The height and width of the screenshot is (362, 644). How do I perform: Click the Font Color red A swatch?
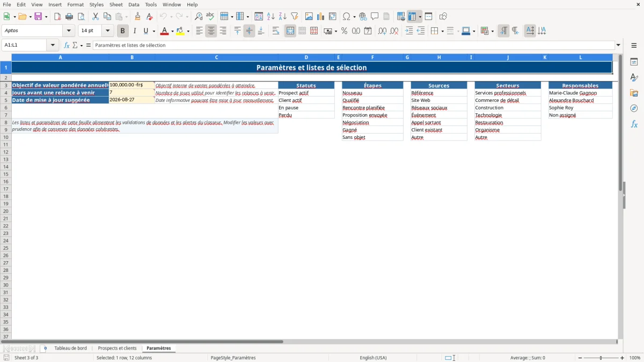click(164, 31)
